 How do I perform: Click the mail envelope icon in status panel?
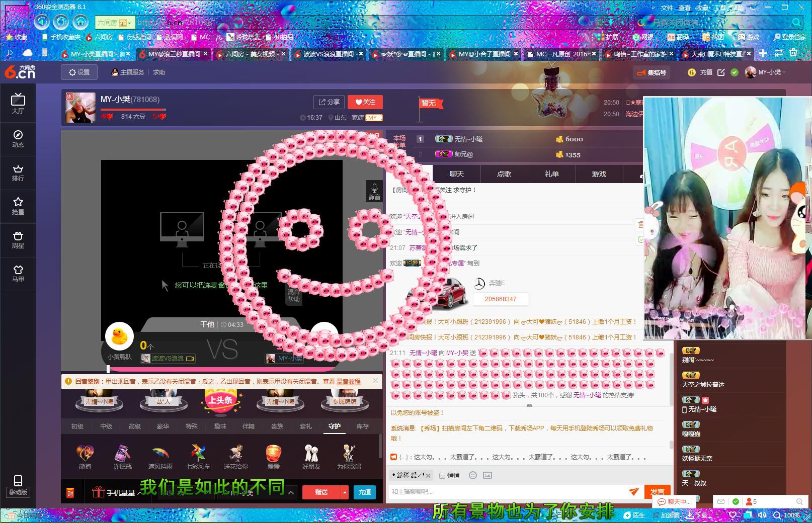[x=721, y=501]
